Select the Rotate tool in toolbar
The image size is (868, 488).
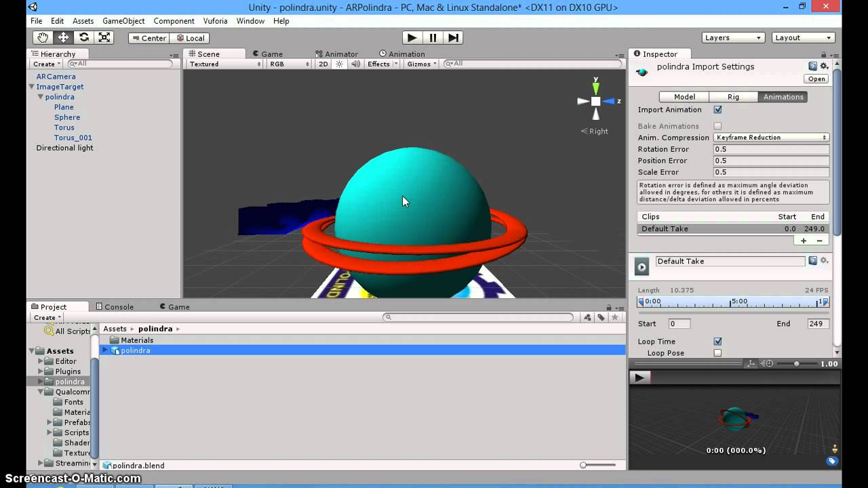84,38
